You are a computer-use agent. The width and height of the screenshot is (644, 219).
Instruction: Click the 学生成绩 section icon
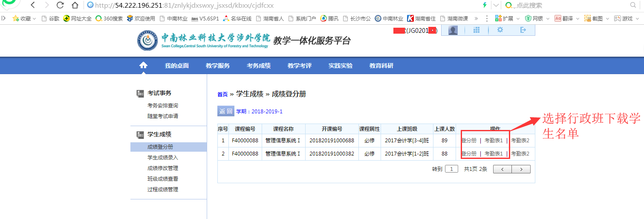[140, 135]
